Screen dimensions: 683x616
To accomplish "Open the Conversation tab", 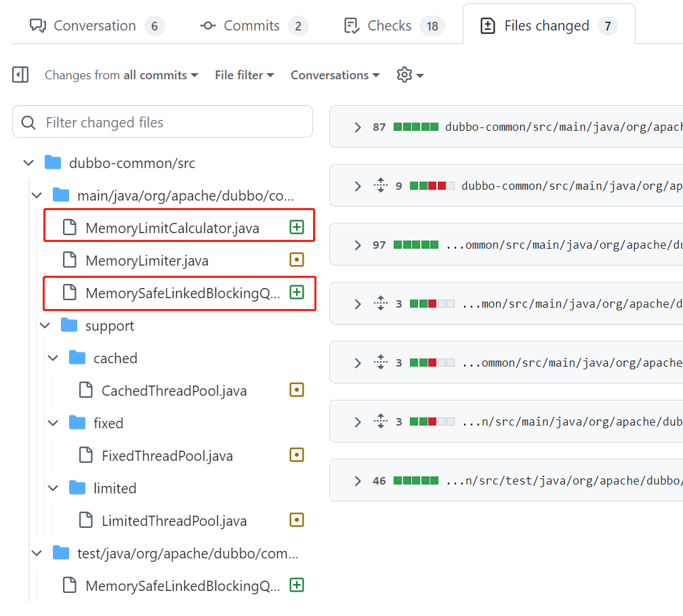I will point(97,26).
